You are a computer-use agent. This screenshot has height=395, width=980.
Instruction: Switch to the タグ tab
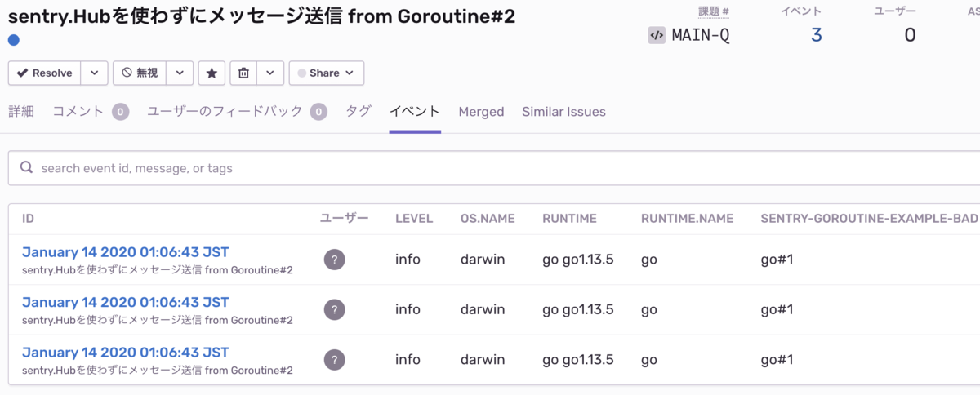coord(359,112)
